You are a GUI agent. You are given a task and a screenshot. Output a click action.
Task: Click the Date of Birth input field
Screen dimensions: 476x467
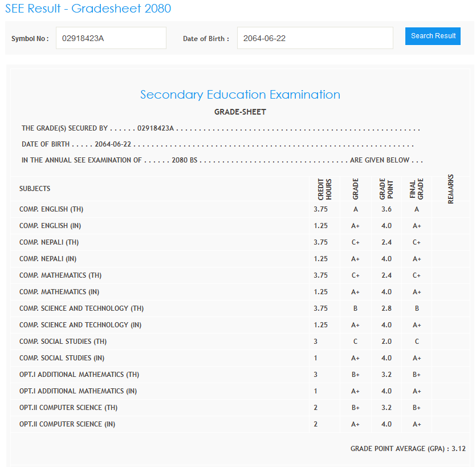[x=315, y=38]
